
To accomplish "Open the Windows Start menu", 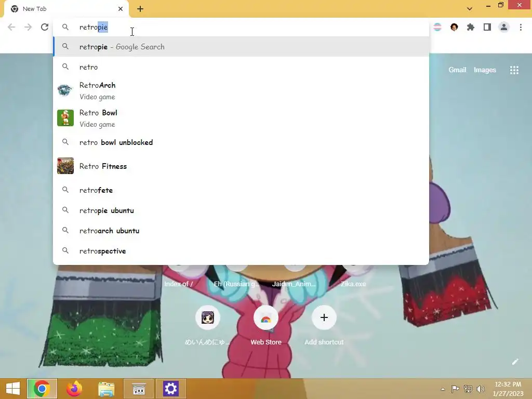I will tap(13, 389).
